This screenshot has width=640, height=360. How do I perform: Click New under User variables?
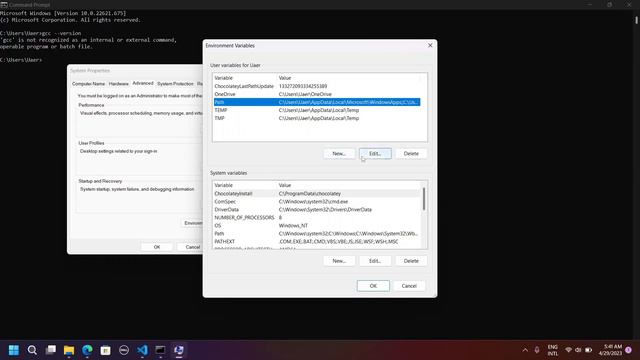339,153
